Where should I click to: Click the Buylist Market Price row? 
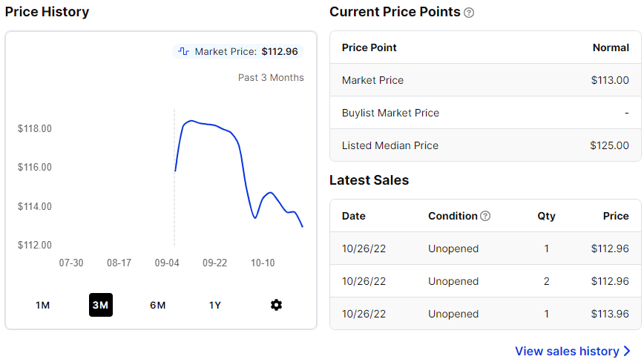(x=485, y=113)
